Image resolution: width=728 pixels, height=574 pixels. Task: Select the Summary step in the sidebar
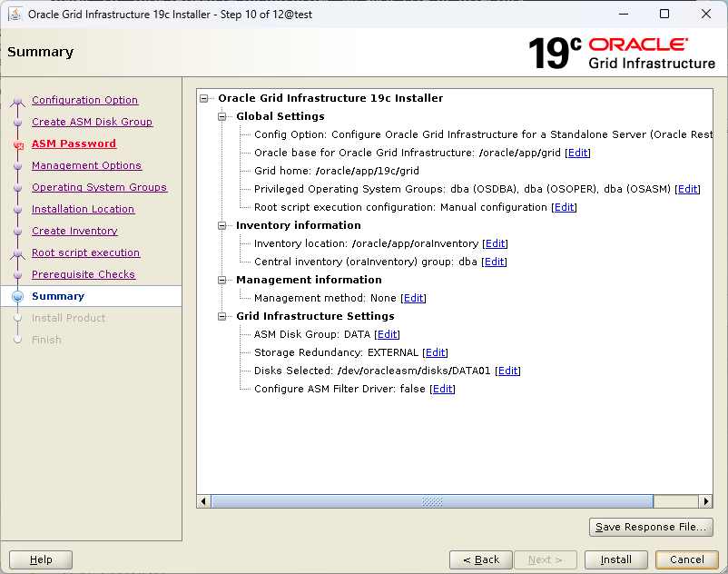[58, 296]
